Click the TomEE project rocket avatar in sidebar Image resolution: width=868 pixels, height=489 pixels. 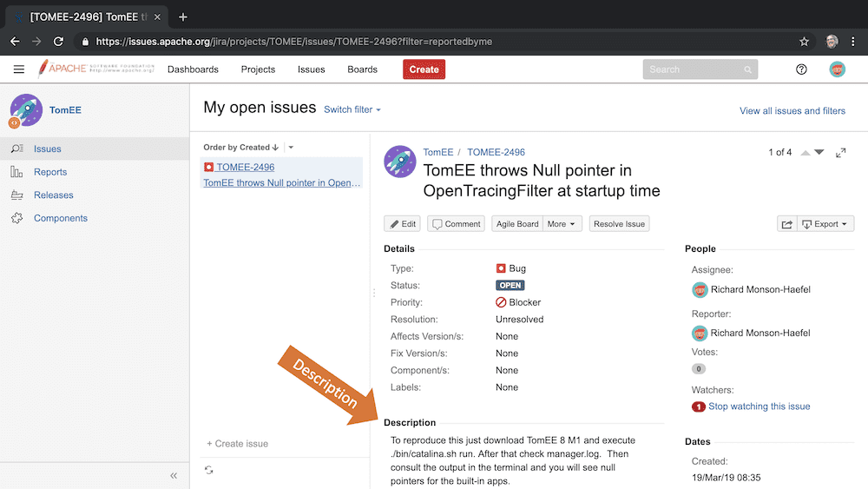(26, 109)
